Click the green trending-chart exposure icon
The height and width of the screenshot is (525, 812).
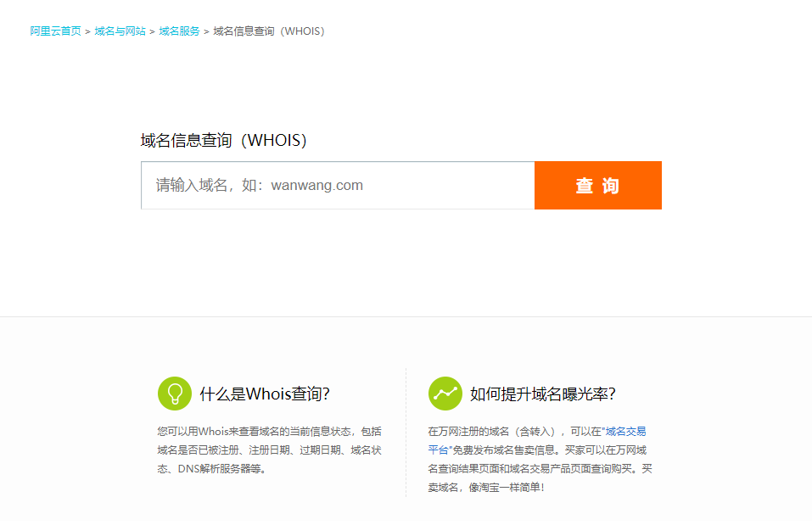click(445, 394)
